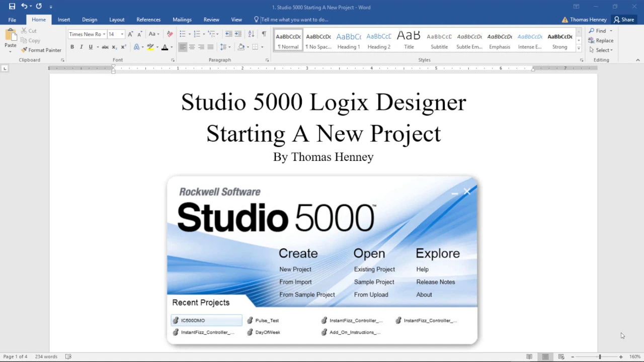The image size is (644, 362).
Task: Collapse the ribbon with the chevron
Action: pyautogui.click(x=638, y=60)
